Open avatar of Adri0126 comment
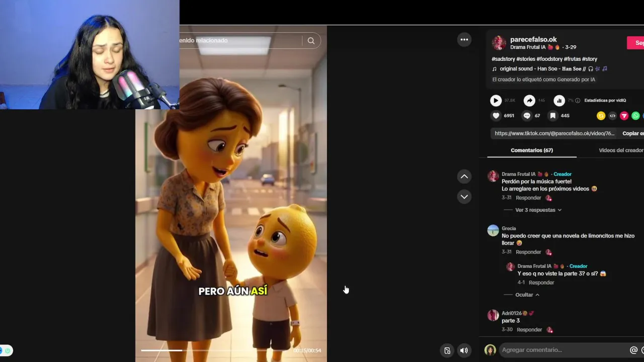The width and height of the screenshot is (644, 362). pos(493,315)
